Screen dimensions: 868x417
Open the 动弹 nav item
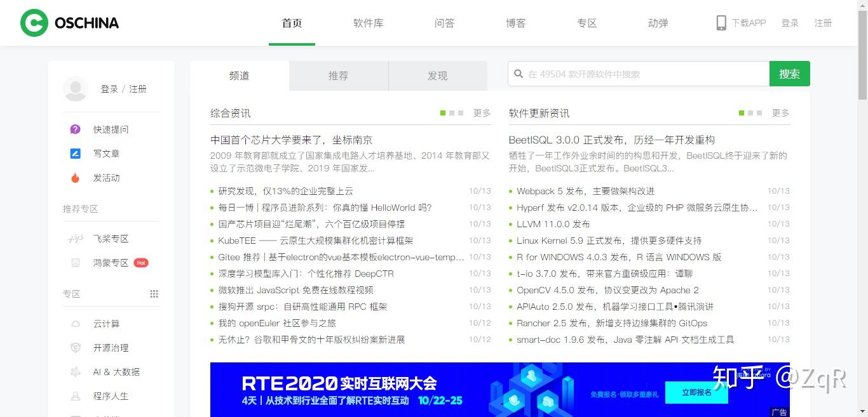tap(658, 23)
